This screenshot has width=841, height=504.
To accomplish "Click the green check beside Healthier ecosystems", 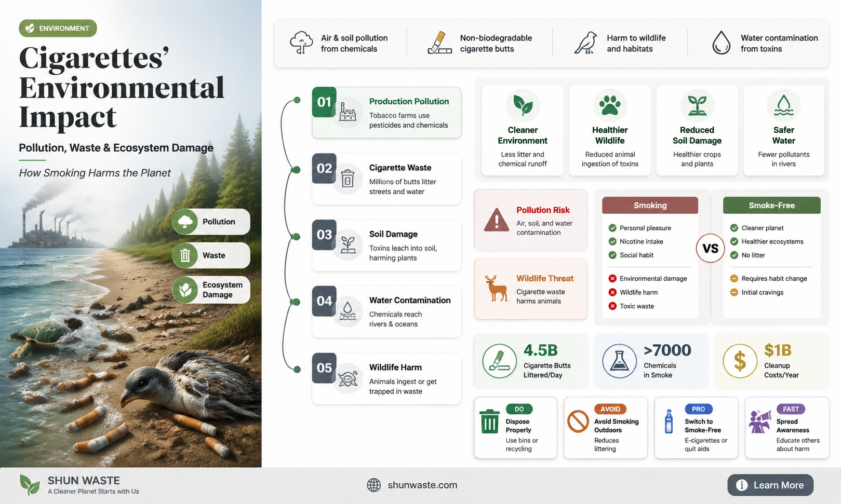I will click(x=734, y=241).
